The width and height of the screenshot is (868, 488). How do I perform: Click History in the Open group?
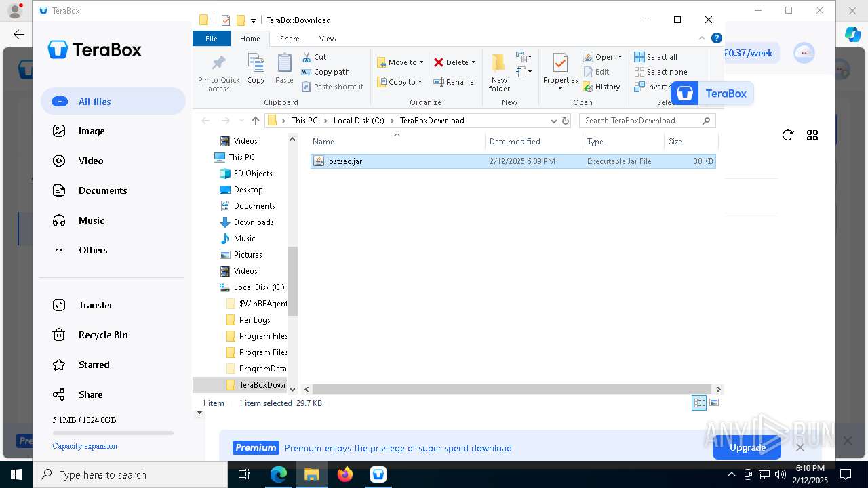tap(601, 87)
